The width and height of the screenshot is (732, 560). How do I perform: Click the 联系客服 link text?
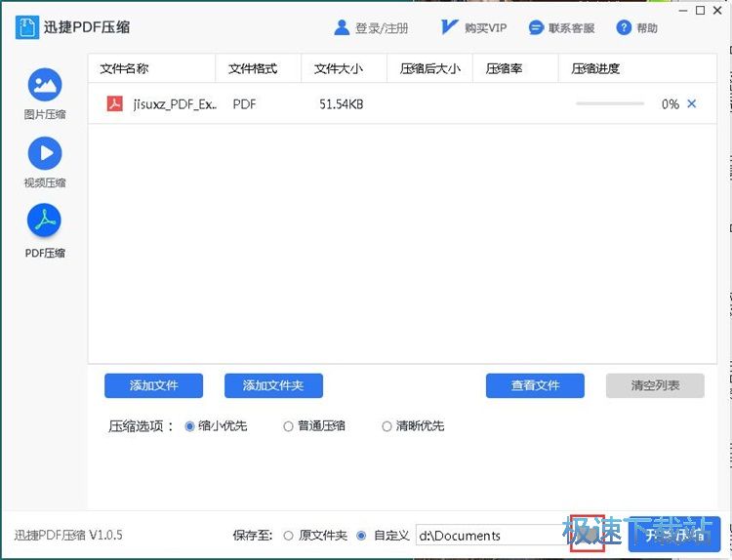[571, 28]
